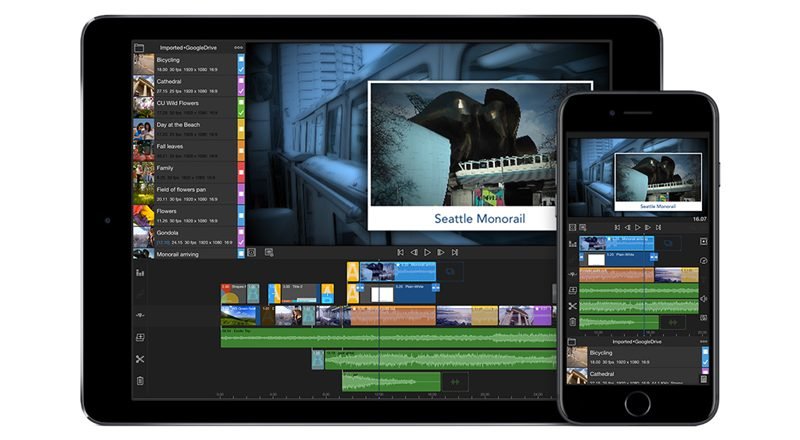Click the preview layout icon next to fullscreen on iPad
Viewport: 800px width, 440px height.
[269, 252]
